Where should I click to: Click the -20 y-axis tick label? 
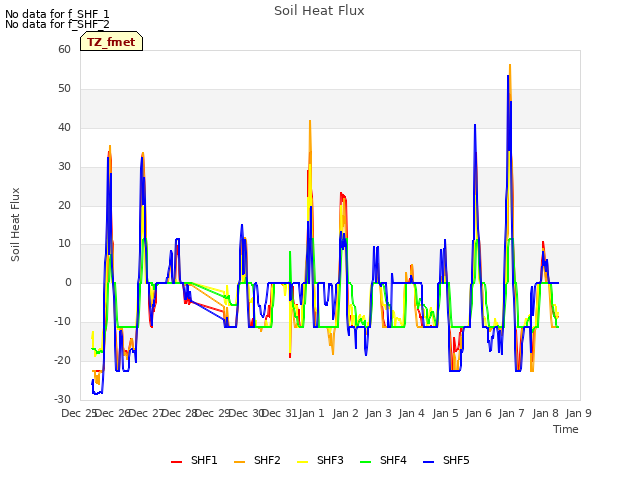62,360
